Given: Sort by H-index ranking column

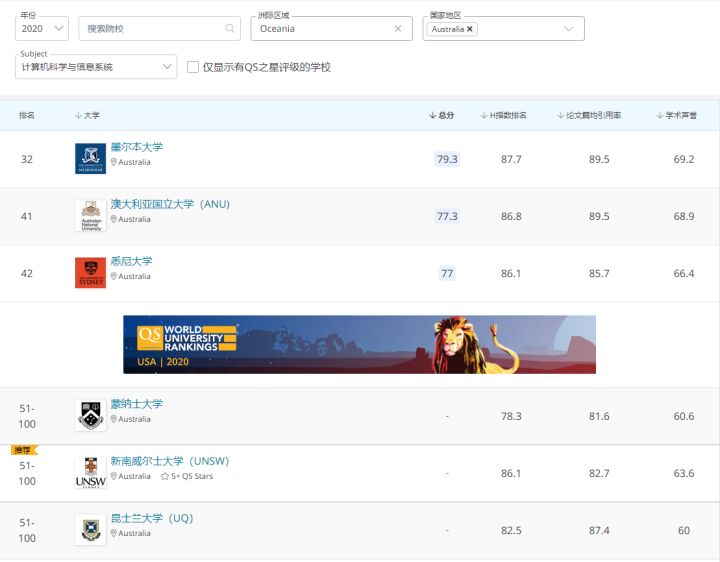Looking at the screenshot, I should [x=504, y=115].
